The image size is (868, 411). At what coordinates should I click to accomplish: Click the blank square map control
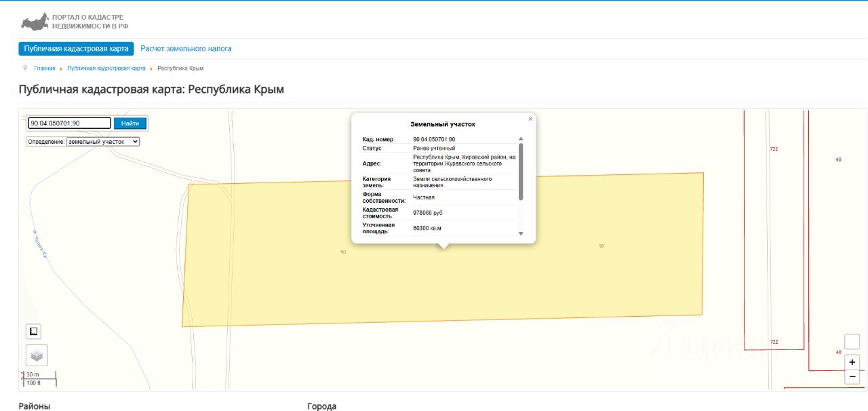tap(852, 342)
